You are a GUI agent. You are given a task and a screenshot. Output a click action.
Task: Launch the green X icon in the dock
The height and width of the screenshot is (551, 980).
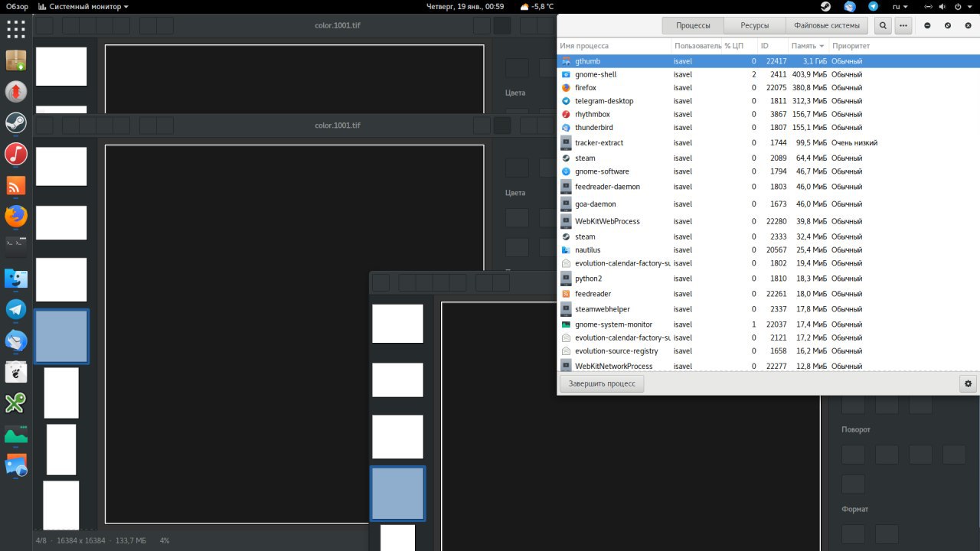click(x=16, y=403)
